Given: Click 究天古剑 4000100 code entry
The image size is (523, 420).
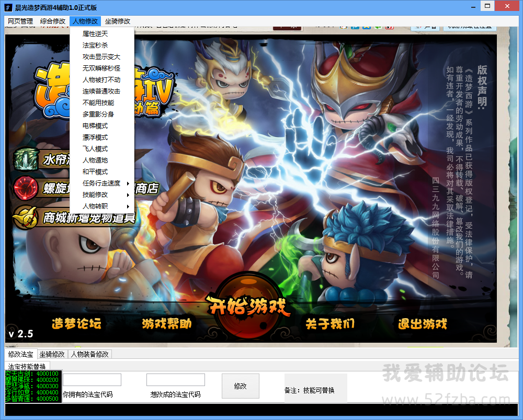Looking at the screenshot, I should 32,374.
